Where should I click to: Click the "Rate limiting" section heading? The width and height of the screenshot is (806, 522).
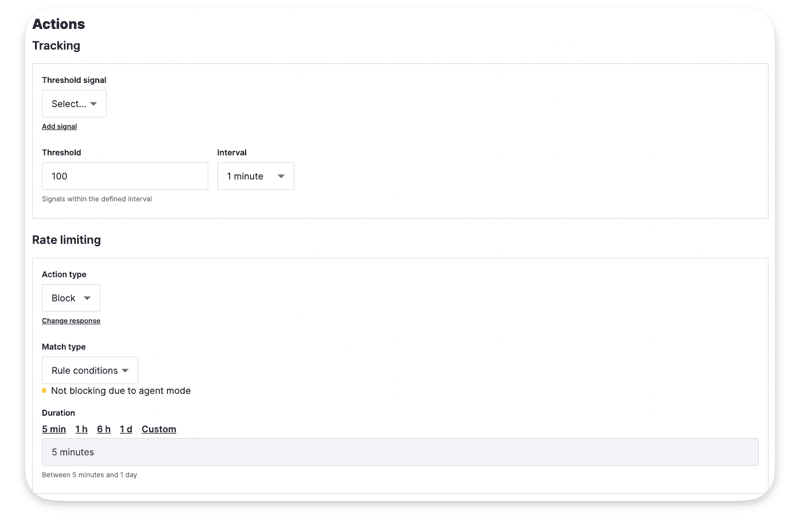pyautogui.click(x=66, y=240)
